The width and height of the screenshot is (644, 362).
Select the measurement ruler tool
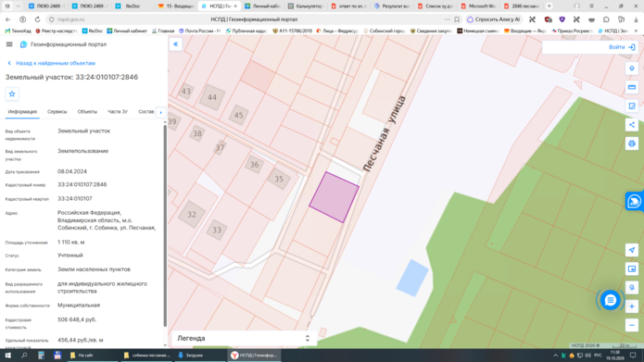coord(632,87)
